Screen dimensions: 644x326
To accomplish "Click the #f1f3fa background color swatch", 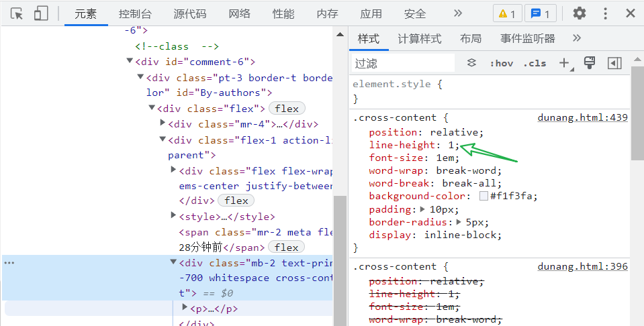I will click(484, 197).
